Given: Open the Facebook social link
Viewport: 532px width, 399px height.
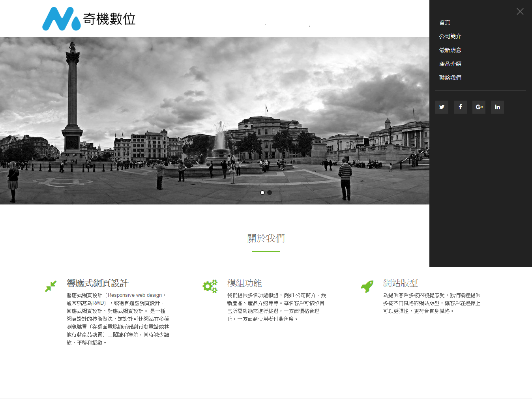Looking at the screenshot, I should pos(460,107).
